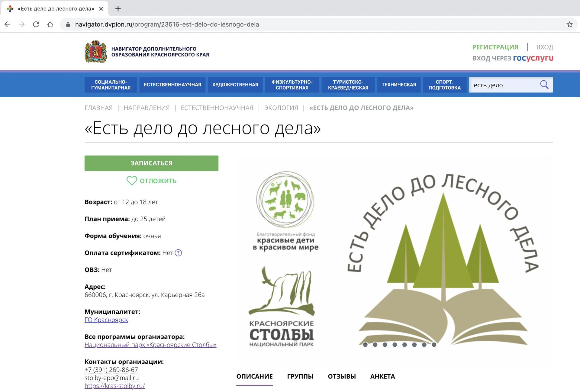Image resolution: width=580 pixels, height=392 pixels.
Task: Go to ГЛАВНАЯ in breadcrumbs
Action: [98, 108]
